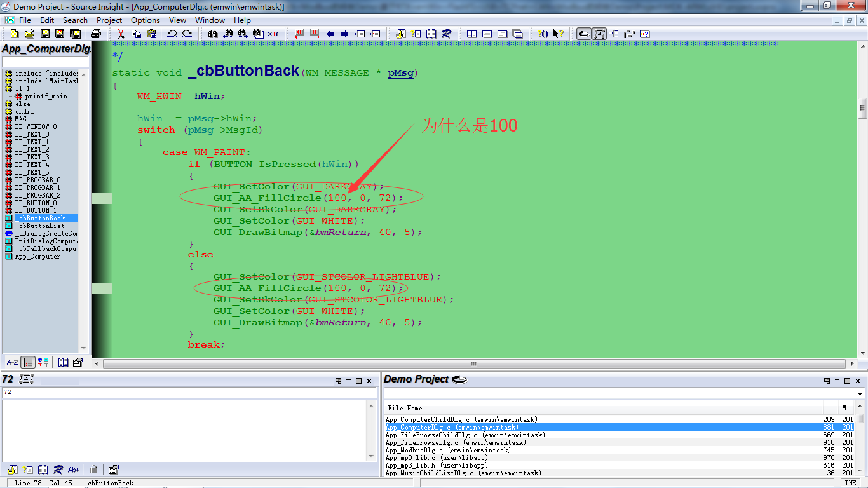868x488 pixels.
Task: Open the Help menu
Action: (242, 20)
